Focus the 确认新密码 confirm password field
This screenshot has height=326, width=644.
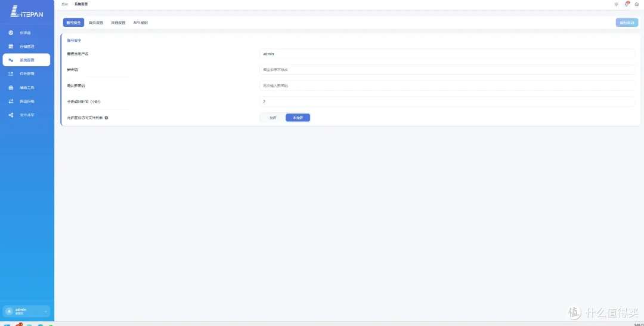click(x=447, y=85)
